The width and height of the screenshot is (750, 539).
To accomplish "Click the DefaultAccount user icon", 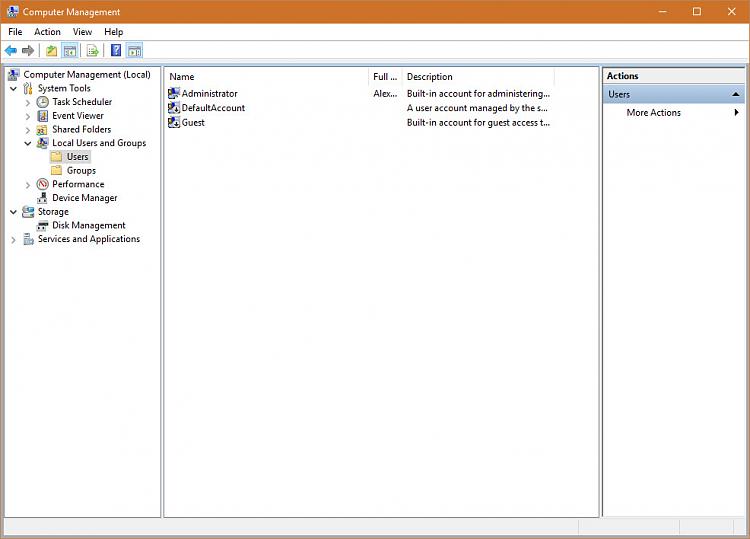I will point(174,108).
